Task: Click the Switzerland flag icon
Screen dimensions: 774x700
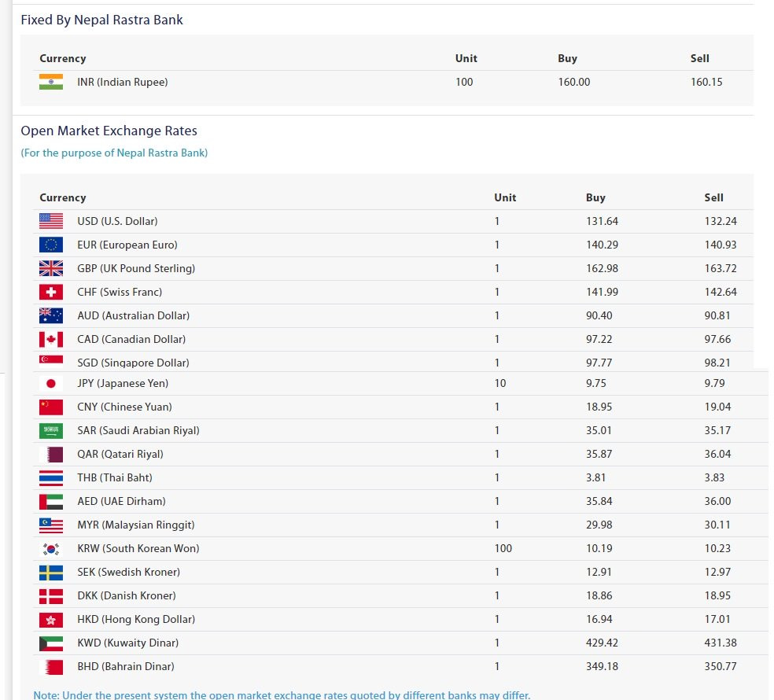Action: click(x=51, y=293)
